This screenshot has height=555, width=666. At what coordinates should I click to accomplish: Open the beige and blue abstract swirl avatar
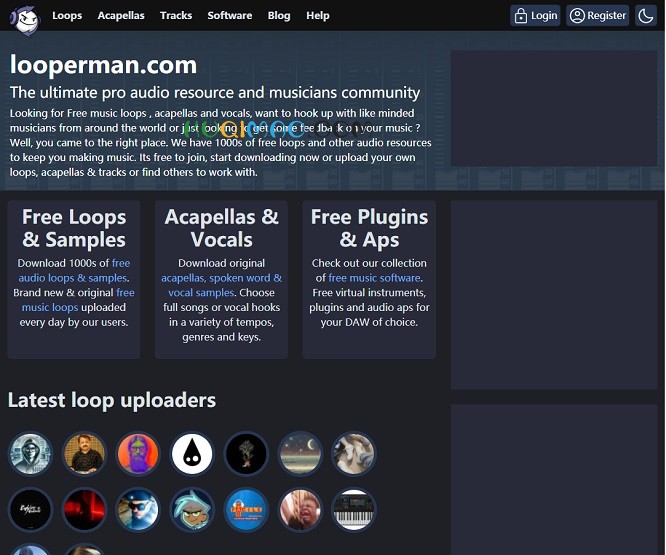coord(354,453)
